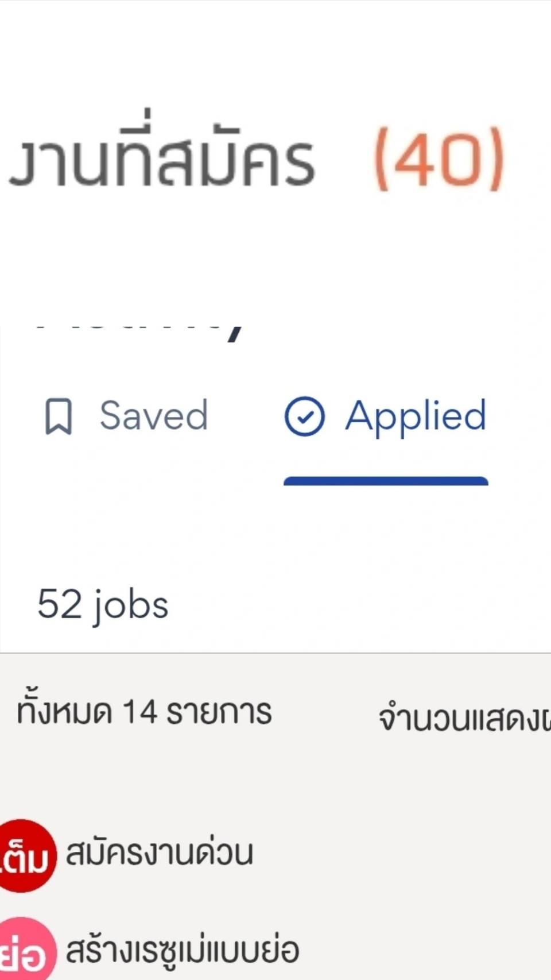Click the blue underline beneath Applied
The height and width of the screenshot is (980, 551).
click(x=386, y=481)
